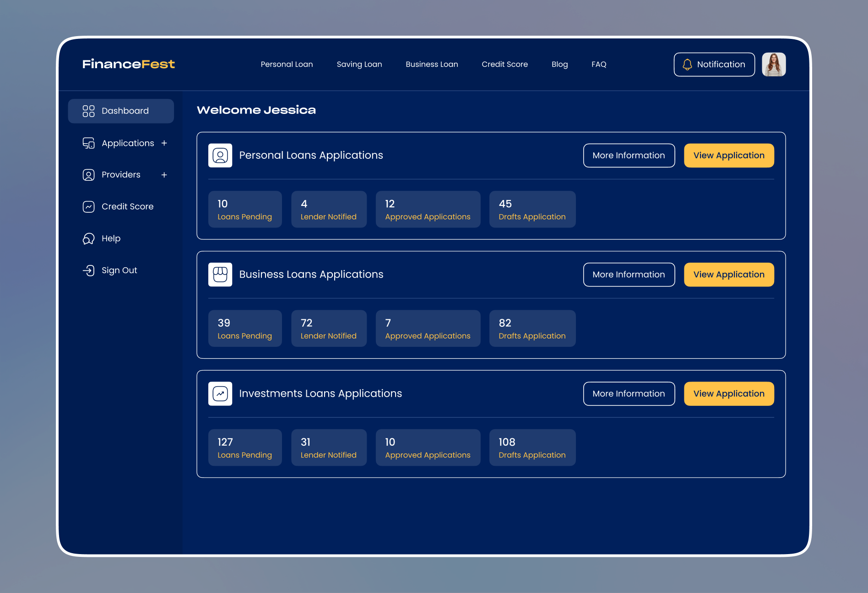Screen dimensions: 868x593
Task: View Application for Investments Loans
Action: pos(729,394)
